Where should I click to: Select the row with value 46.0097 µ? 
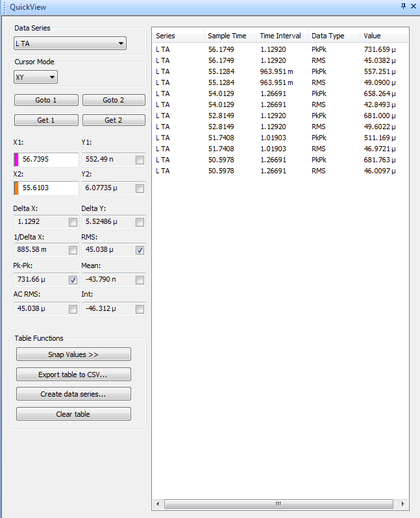click(x=280, y=171)
